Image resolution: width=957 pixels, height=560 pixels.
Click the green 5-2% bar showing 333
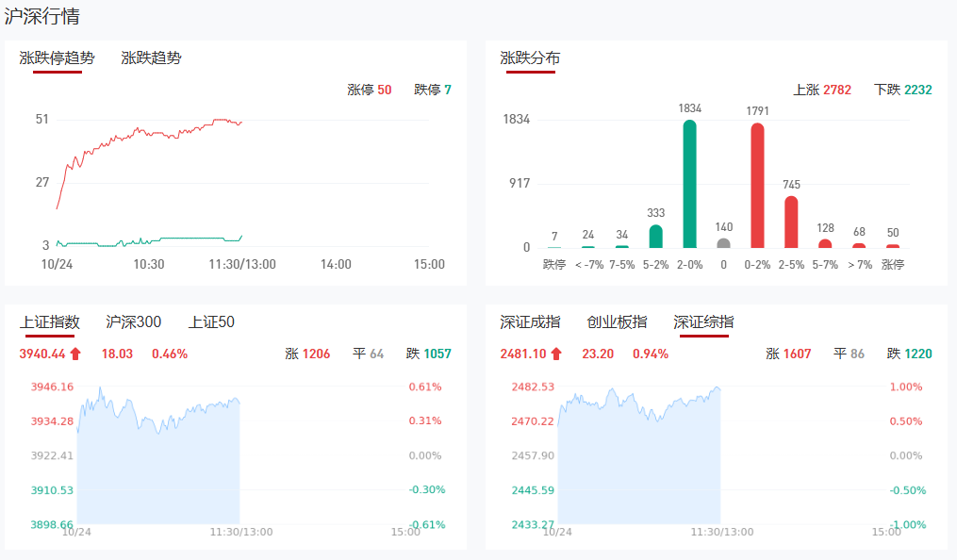[x=656, y=236]
